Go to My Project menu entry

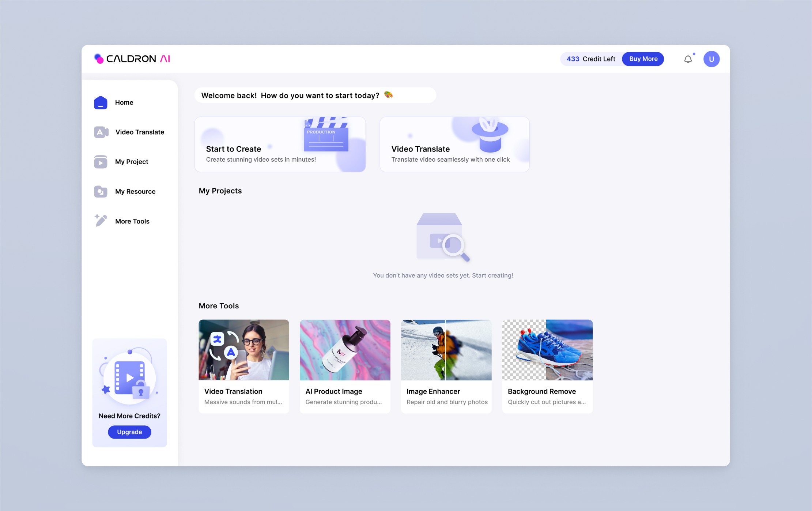point(132,162)
